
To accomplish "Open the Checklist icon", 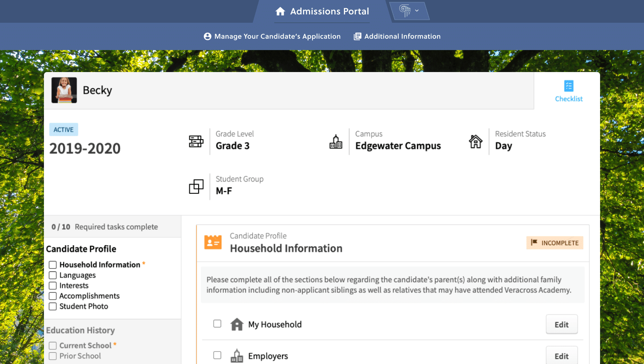I will (569, 86).
